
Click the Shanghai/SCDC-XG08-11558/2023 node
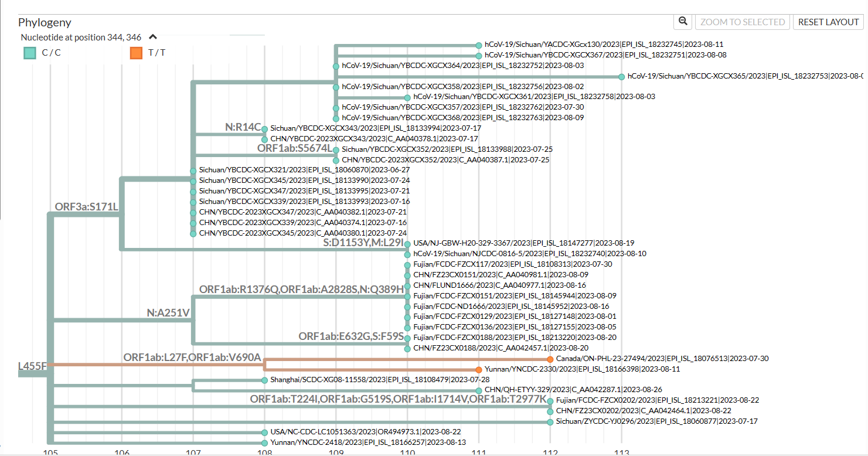(264, 380)
